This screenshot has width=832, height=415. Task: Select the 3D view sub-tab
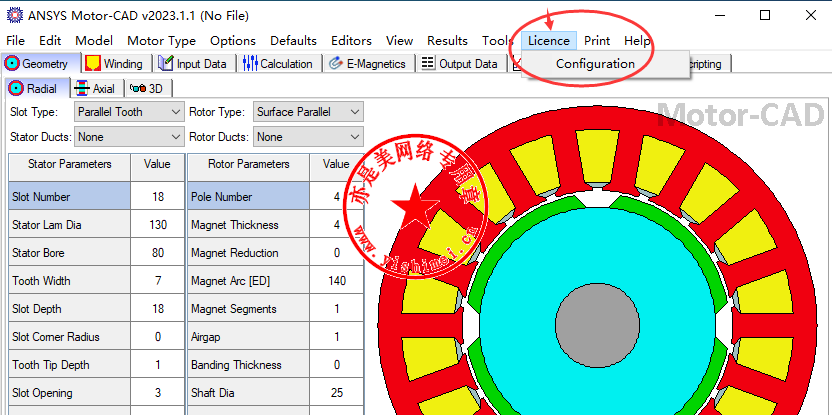(148, 89)
